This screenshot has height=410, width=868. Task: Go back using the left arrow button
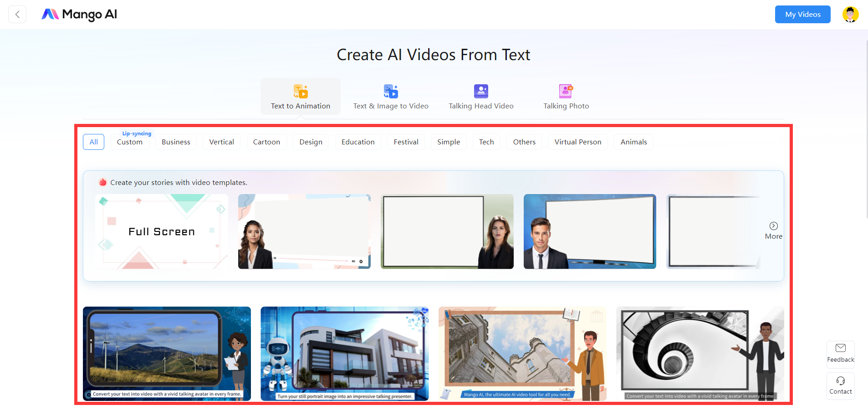pos(17,14)
